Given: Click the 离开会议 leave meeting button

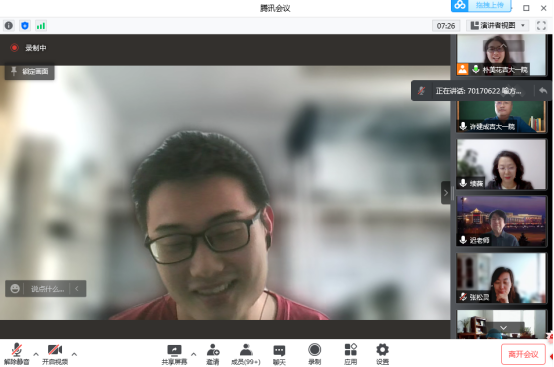Looking at the screenshot, I should point(523,354).
